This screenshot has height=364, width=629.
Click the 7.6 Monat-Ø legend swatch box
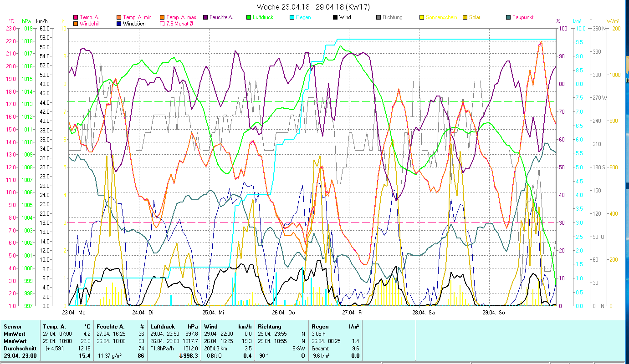163,23
